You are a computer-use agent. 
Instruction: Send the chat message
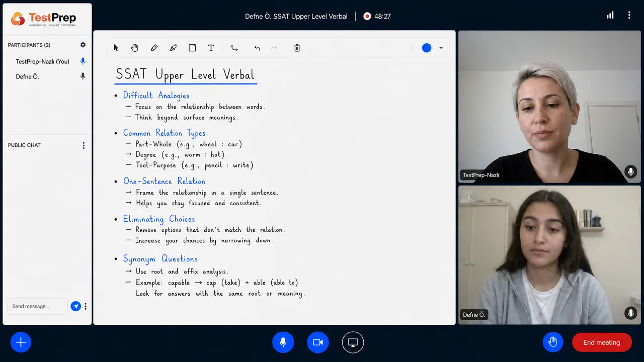(x=75, y=306)
